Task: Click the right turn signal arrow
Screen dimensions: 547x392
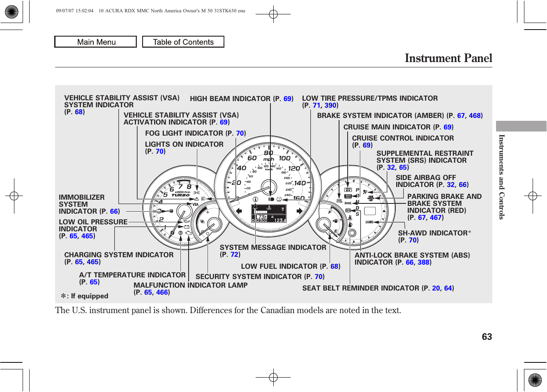Action: tap(300, 211)
